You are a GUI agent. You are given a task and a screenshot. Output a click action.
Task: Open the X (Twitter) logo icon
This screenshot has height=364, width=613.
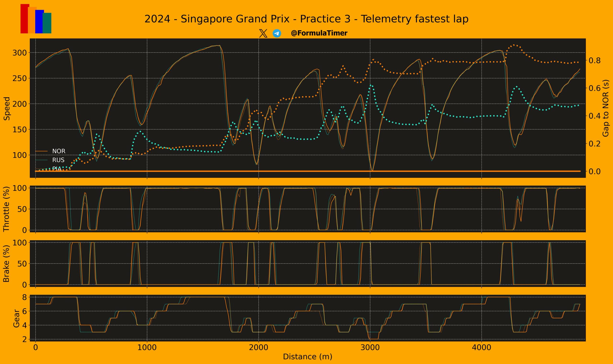(263, 33)
